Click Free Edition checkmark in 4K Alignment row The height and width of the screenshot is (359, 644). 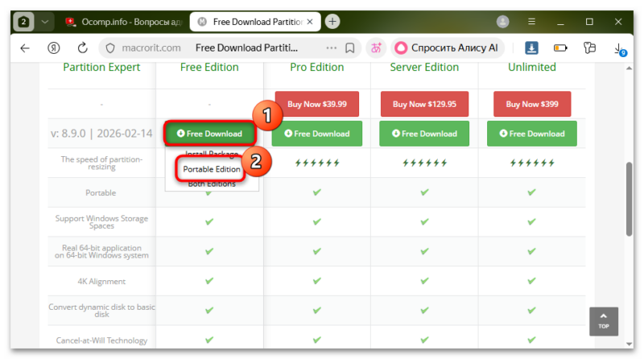pyautogui.click(x=209, y=281)
